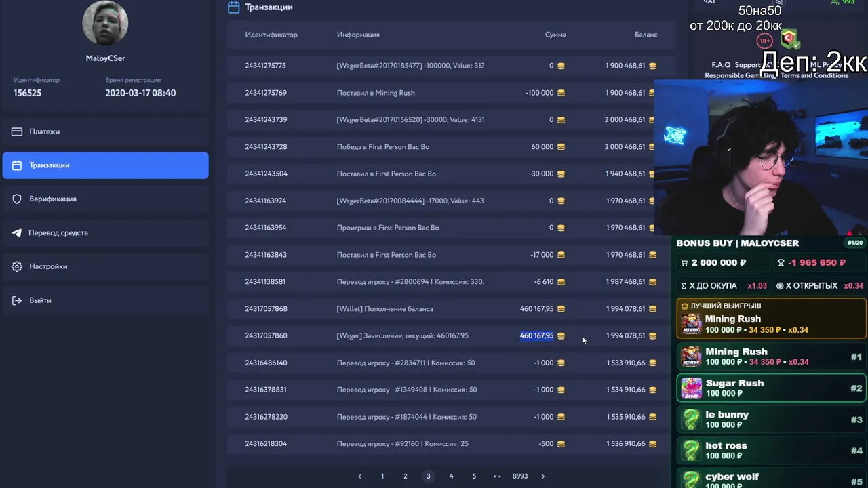Click the pagination ellipsis dots
Viewport: 868px width, 488px height.
coord(497,476)
